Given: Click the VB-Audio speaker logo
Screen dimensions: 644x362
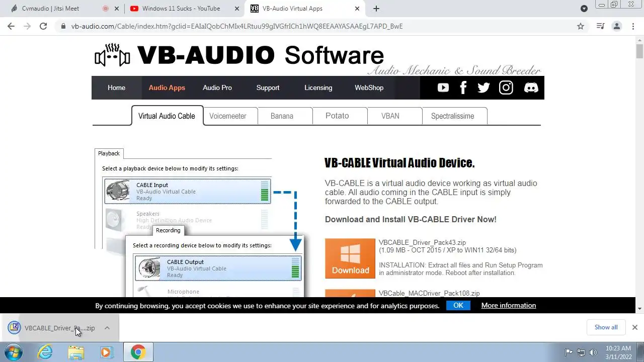Looking at the screenshot, I should 112,55.
